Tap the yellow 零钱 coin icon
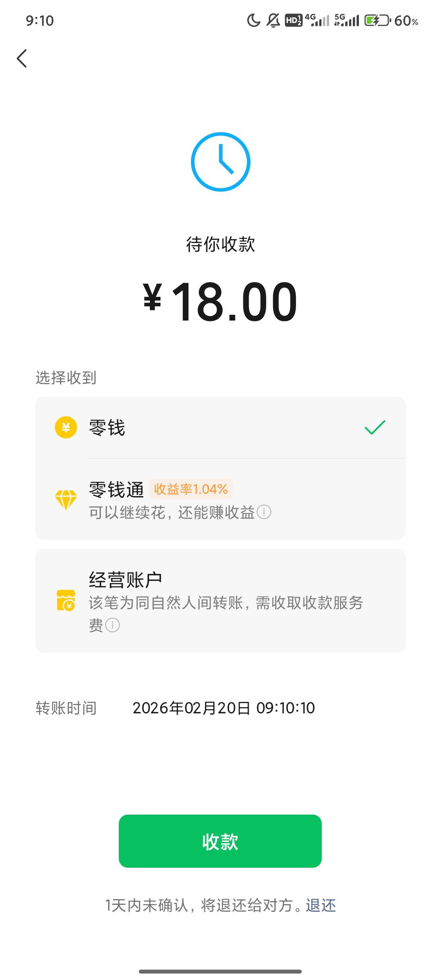The image size is (441, 980). click(x=66, y=427)
